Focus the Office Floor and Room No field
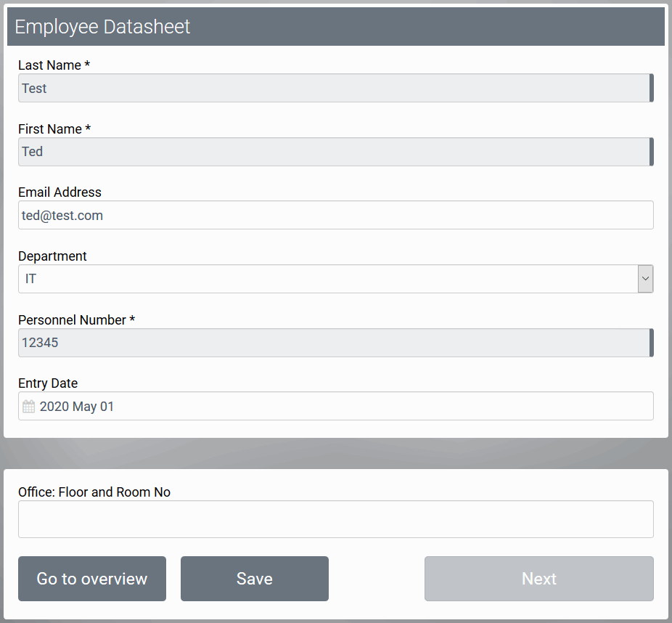672x623 pixels. pyautogui.click(x=335, y=519)
